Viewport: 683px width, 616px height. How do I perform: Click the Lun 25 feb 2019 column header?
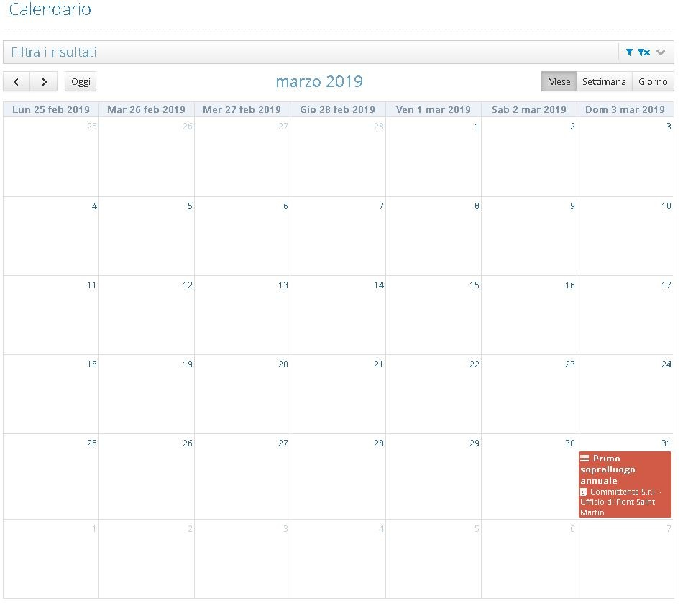tap(51, 110)
